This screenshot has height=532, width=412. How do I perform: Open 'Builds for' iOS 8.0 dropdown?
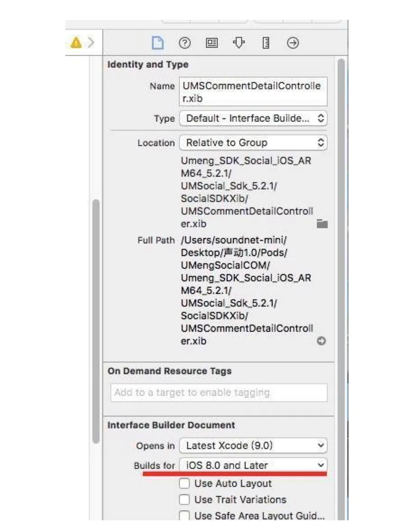[253, 465]
